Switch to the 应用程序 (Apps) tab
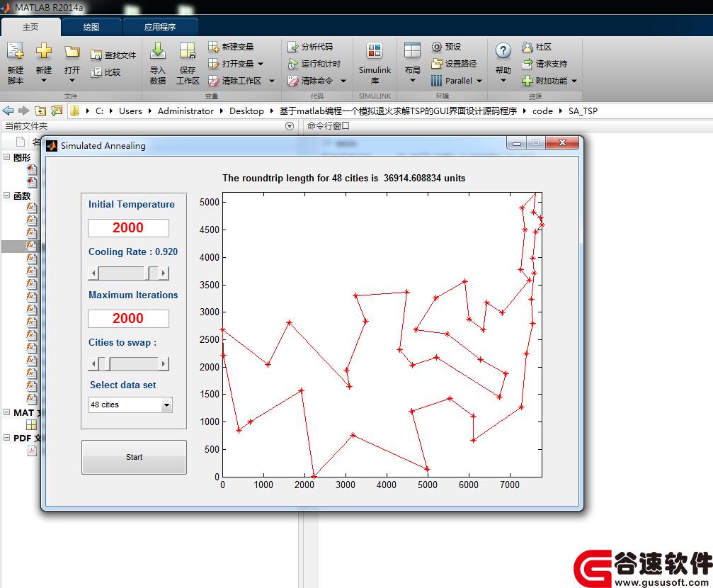The image size is (713, 588). click(x=160, y=27)
